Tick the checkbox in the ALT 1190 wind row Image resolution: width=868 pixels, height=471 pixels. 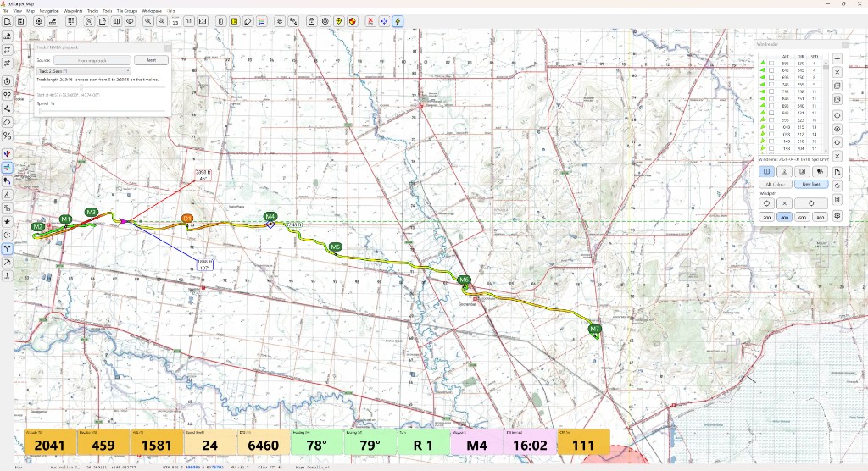(x=771, y=148)
